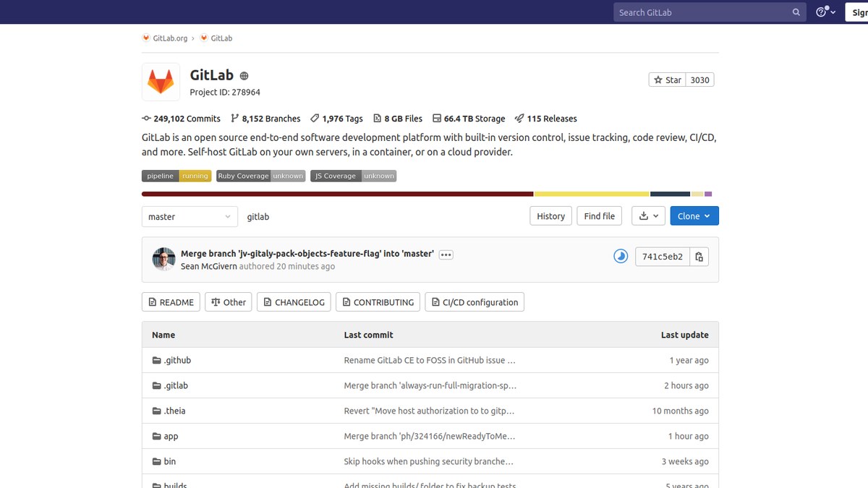The width and height of the screenshot is (868, 488).
Task: Open commit 'Revert Move host authorization'
Action: 429,411
